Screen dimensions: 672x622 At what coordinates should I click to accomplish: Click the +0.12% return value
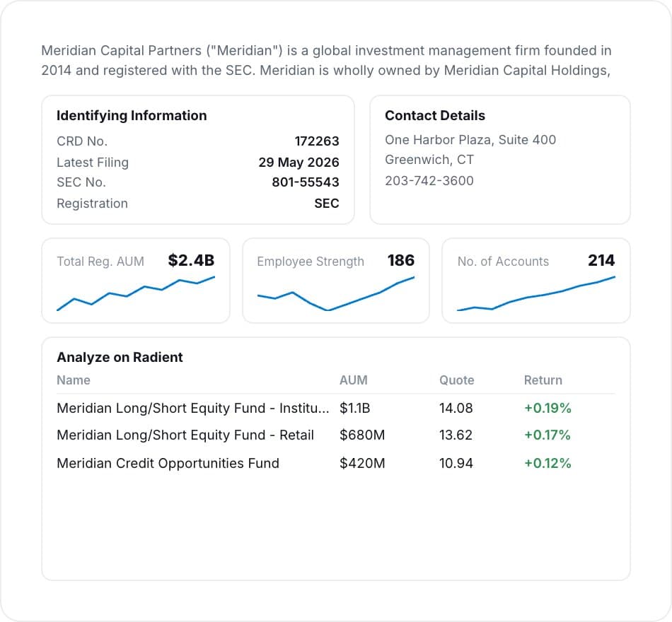548,464
